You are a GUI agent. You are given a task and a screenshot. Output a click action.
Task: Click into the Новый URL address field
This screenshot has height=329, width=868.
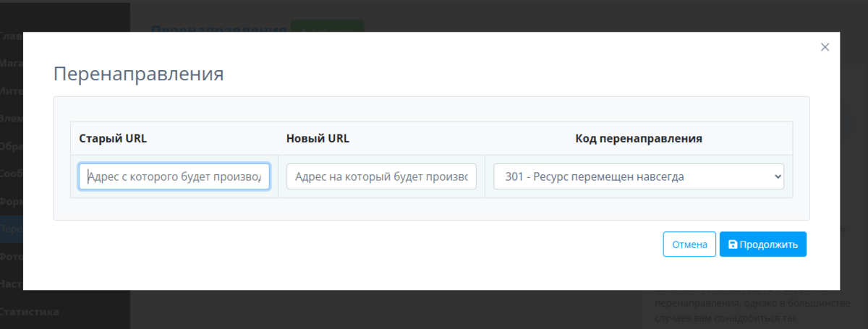[381, 176]
